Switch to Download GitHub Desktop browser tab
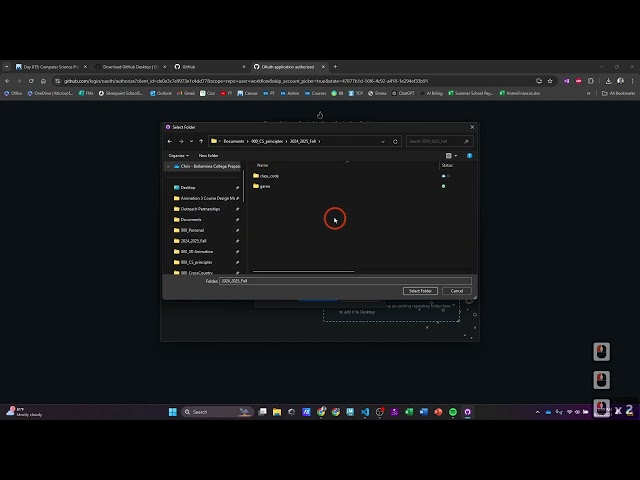Viewport: 640px width, 480px height. [x=130, y=67]
